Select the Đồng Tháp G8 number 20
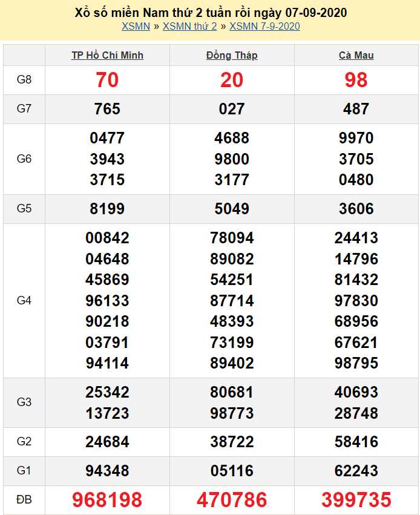The height and width of the screenshot is (515, 420). (x=232, y=80)
